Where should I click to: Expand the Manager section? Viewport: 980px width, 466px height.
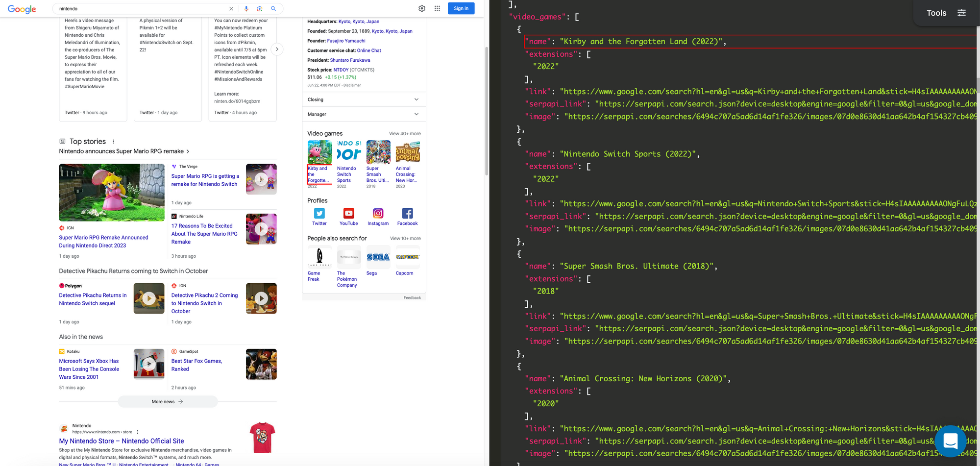[x=364, y=114]
